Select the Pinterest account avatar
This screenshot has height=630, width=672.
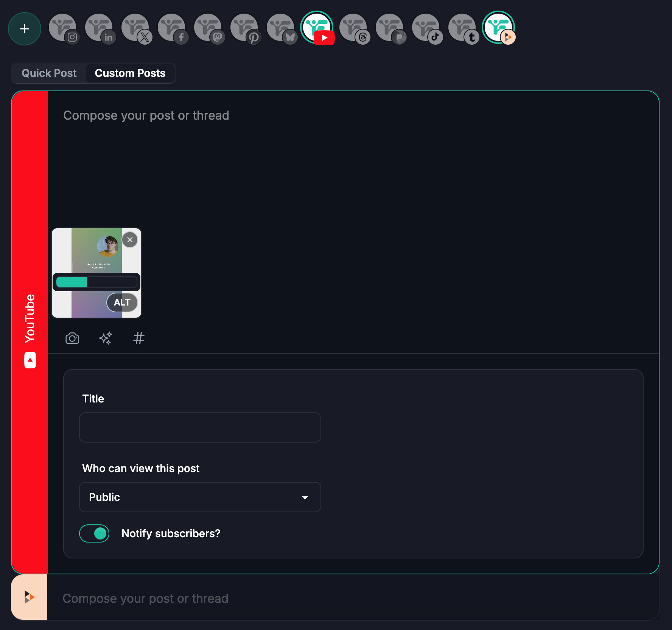tap(244, 28)
